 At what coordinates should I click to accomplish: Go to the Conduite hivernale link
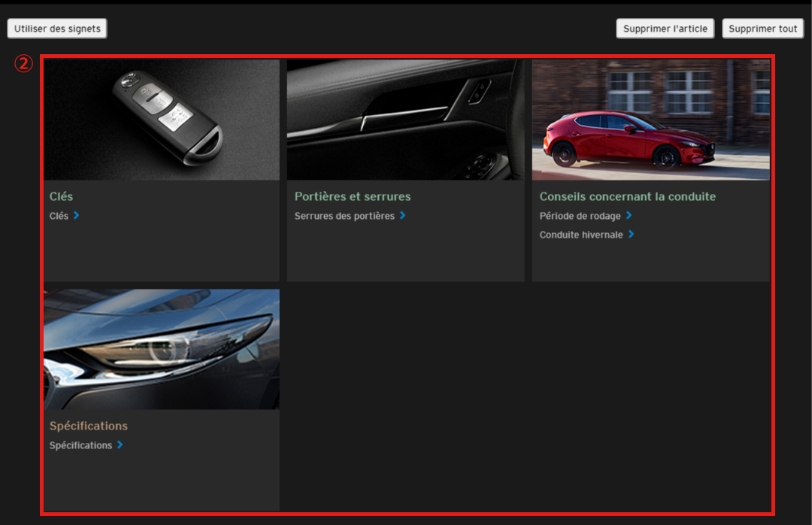click(x=581, y=235)
